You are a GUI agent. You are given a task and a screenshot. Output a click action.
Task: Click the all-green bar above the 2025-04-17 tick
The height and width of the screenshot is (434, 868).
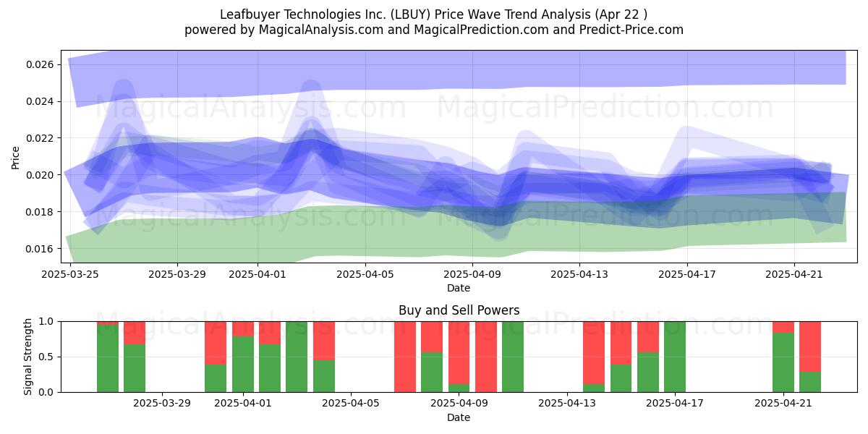coord(675,357)
